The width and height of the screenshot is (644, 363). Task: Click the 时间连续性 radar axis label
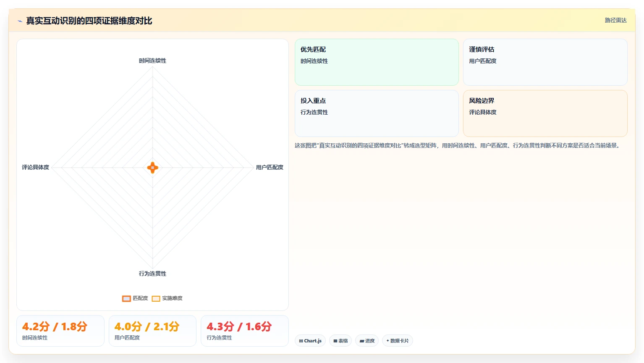click(153, 60)
